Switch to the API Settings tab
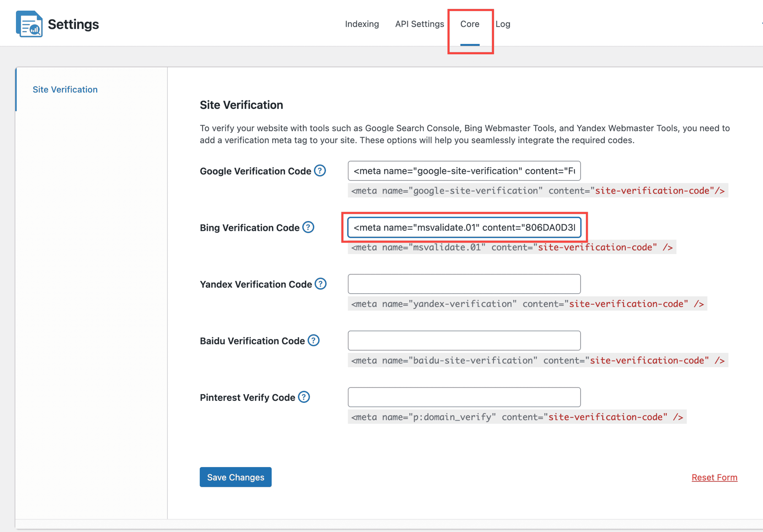 tap(420, 24)
